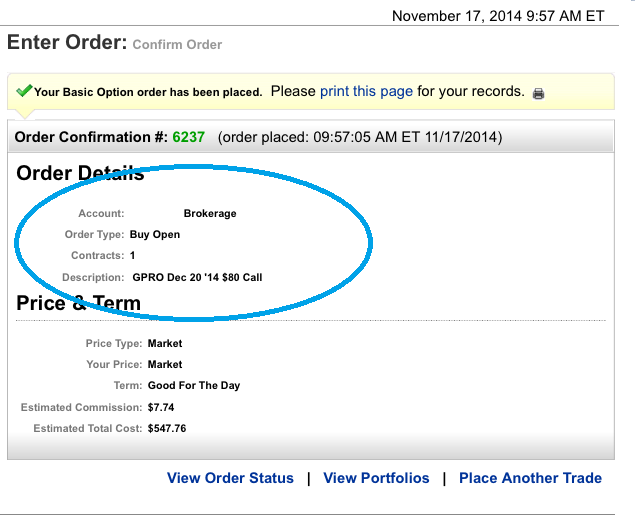The height and width of the screenshot is (517, 635).
Task: Click the GPRO Dec 20 '14 $80 Call description
Action: point(196,277)
